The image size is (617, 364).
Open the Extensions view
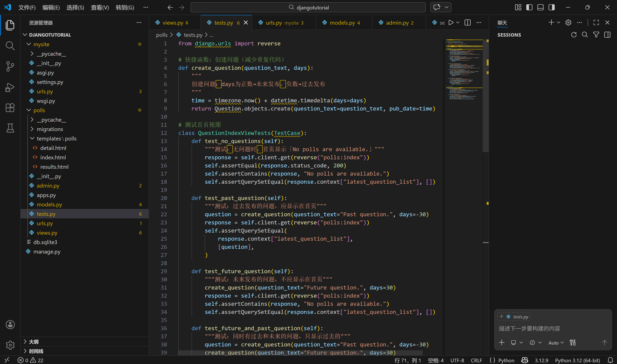[10, 107]
